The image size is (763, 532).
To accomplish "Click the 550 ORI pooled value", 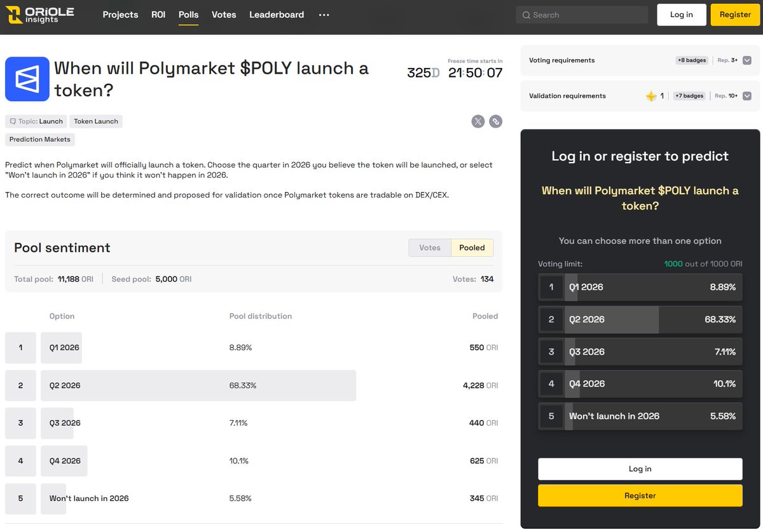I will [483, 348].
